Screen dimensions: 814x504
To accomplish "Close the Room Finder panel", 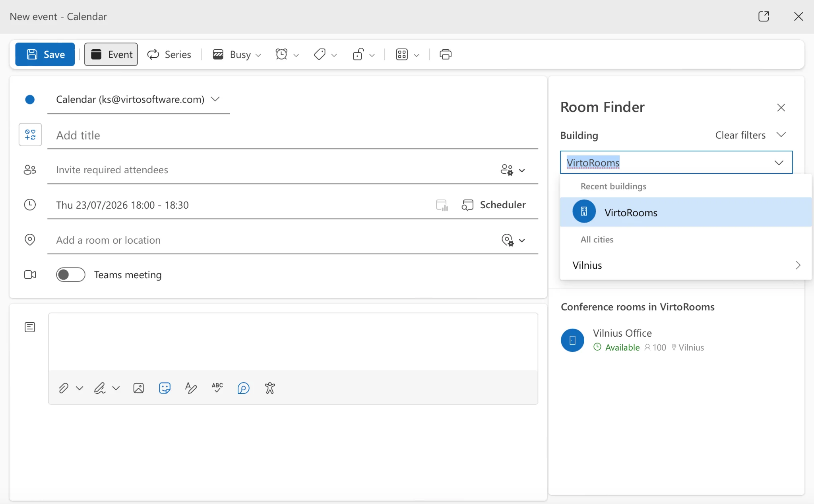I will pyautogui.click(x=781, y=108).
